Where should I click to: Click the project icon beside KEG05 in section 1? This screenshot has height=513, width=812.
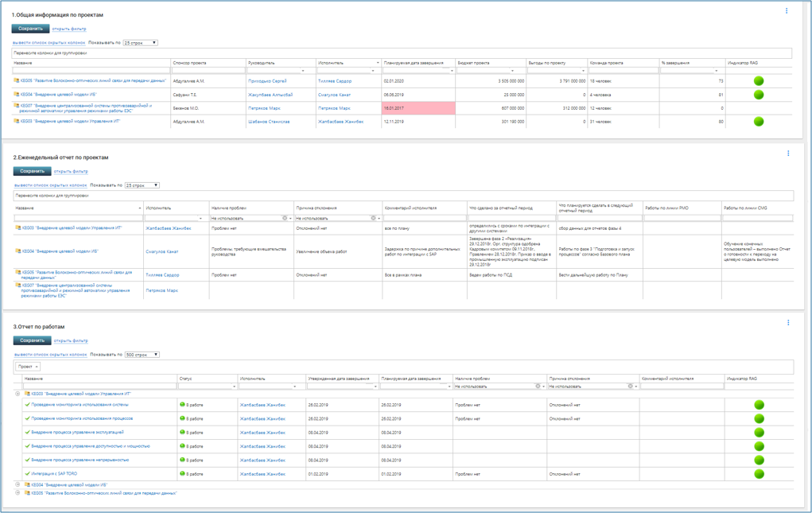pos(16,81)
